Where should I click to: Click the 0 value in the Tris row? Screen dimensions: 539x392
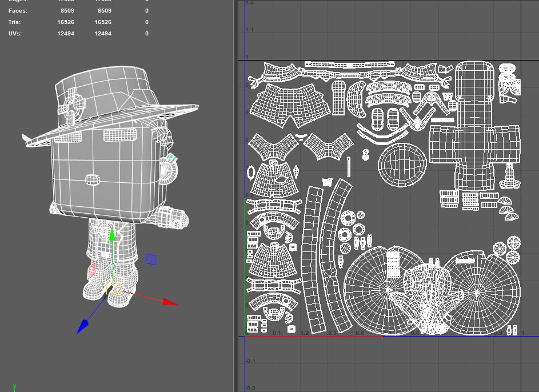click(x=147, y=22)
